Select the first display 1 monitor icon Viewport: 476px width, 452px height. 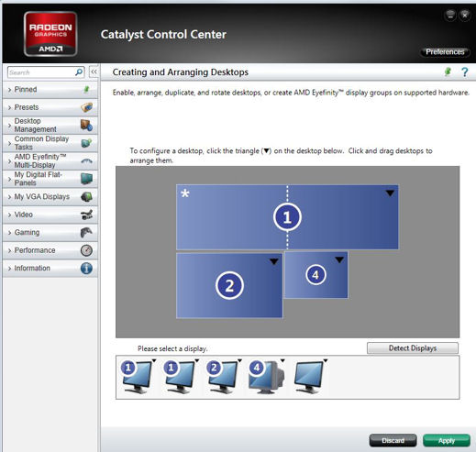tap(137, 377)
